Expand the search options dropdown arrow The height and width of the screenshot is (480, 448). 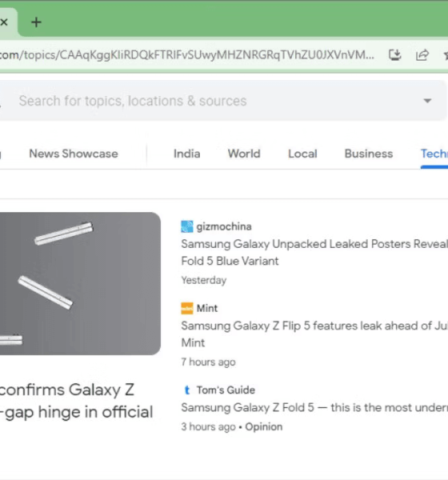point(427,101)
